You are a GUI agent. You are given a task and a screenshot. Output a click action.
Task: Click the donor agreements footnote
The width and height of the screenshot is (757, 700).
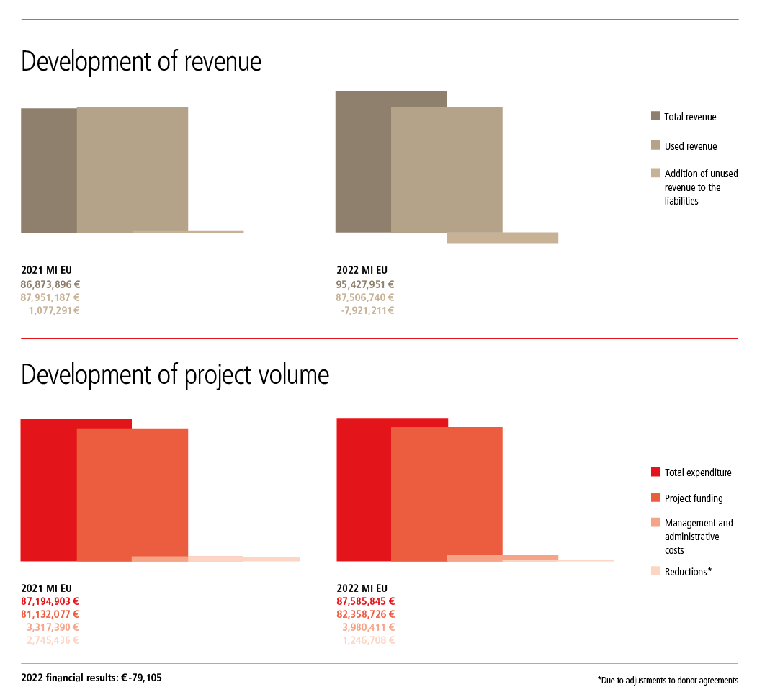click(667, 681)
